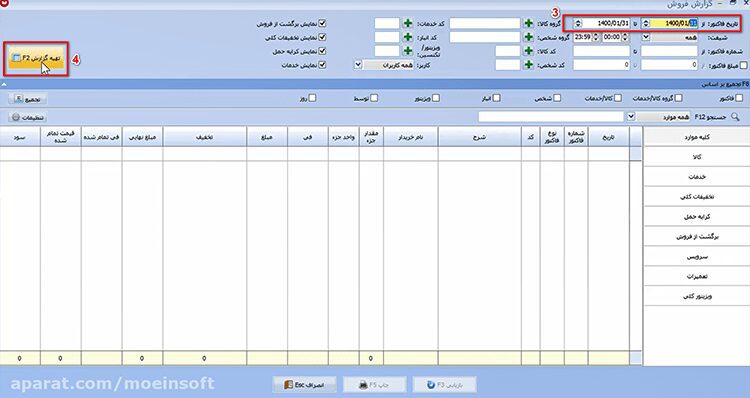Image resolution: width=750 pixels, height=398 pixels.
Task: Check the توسط grouping checkbox
Action: coord(374,98)
